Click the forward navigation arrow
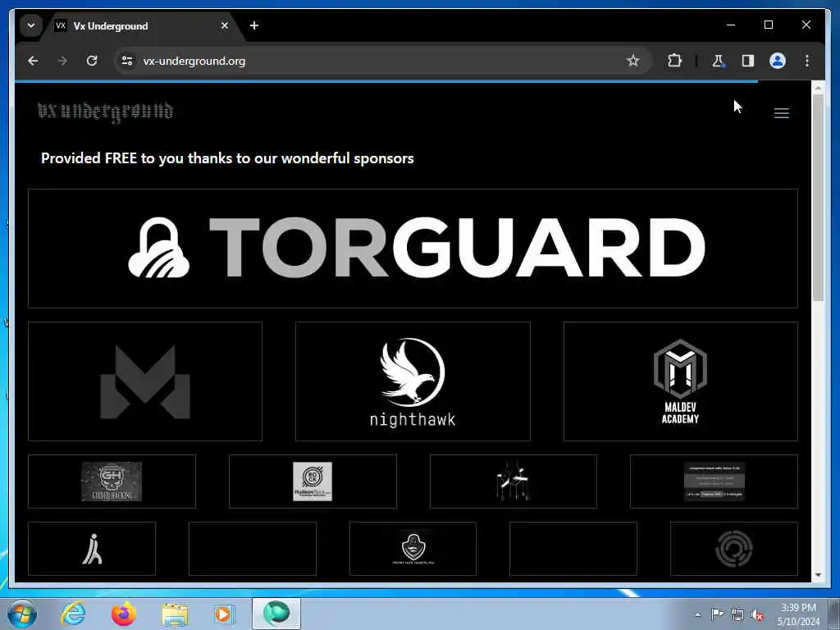Viewport: 840px width, 630px height. coord(62,61)
